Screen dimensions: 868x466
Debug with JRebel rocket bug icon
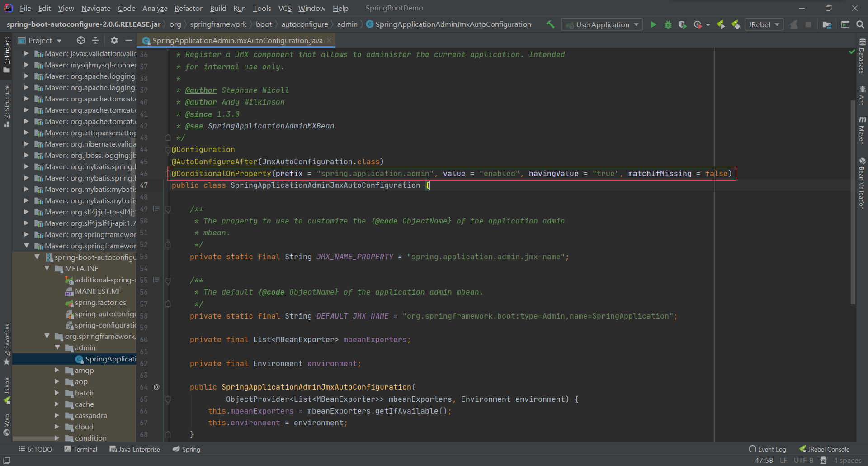tap(736, 24)
